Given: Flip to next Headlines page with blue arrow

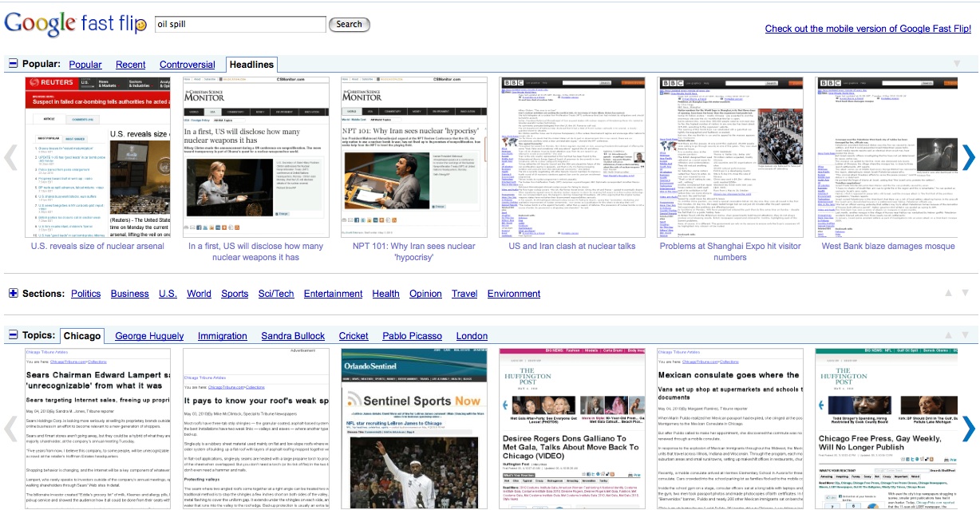Looking at the screenshot, I should (968, 157).
